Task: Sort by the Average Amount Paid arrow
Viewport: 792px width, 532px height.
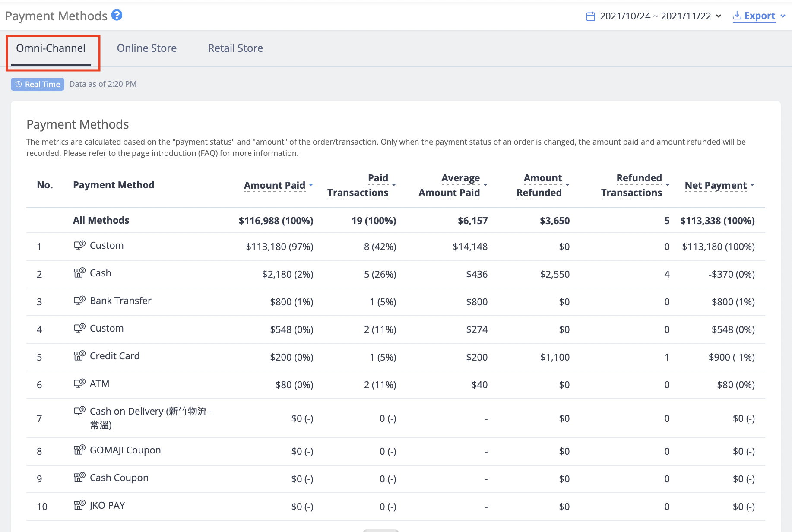Action: click(485, 185)
